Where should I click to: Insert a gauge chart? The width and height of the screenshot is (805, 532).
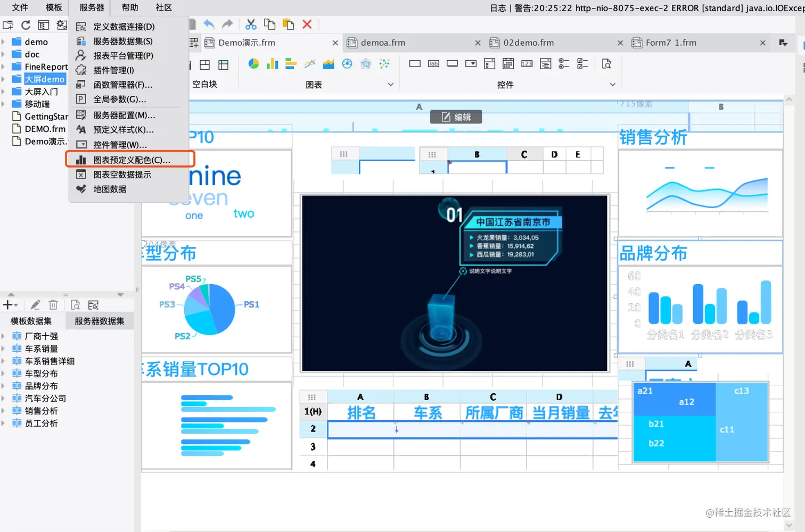click(347, 63)
